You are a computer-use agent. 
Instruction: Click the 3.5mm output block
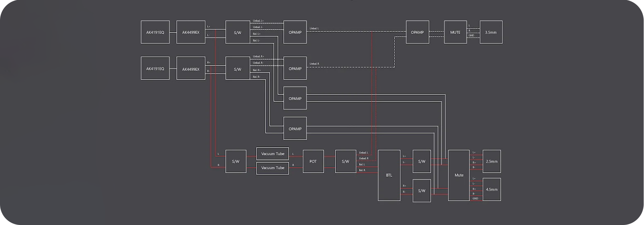coord(491,32)
